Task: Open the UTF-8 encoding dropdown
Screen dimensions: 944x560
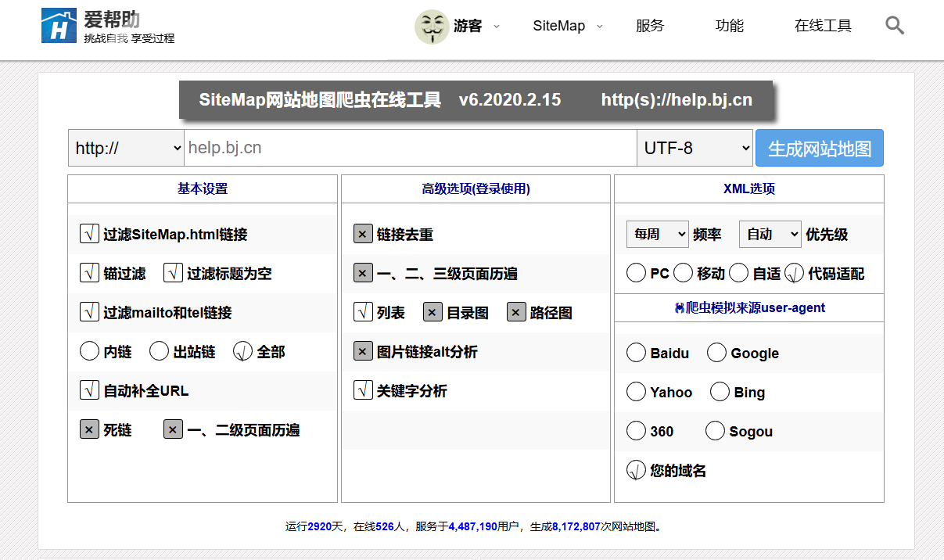Action: click(695, 147)
